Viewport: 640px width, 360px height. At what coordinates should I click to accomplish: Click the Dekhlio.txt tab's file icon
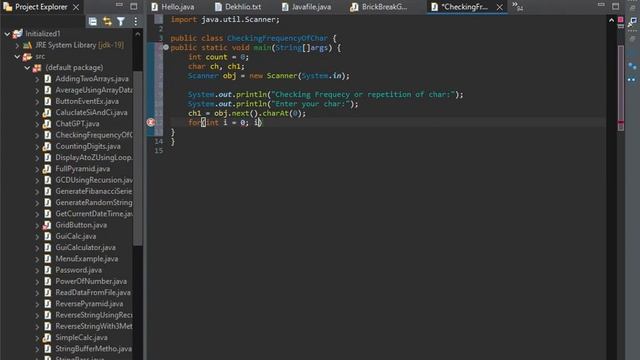tap(218, 7)
